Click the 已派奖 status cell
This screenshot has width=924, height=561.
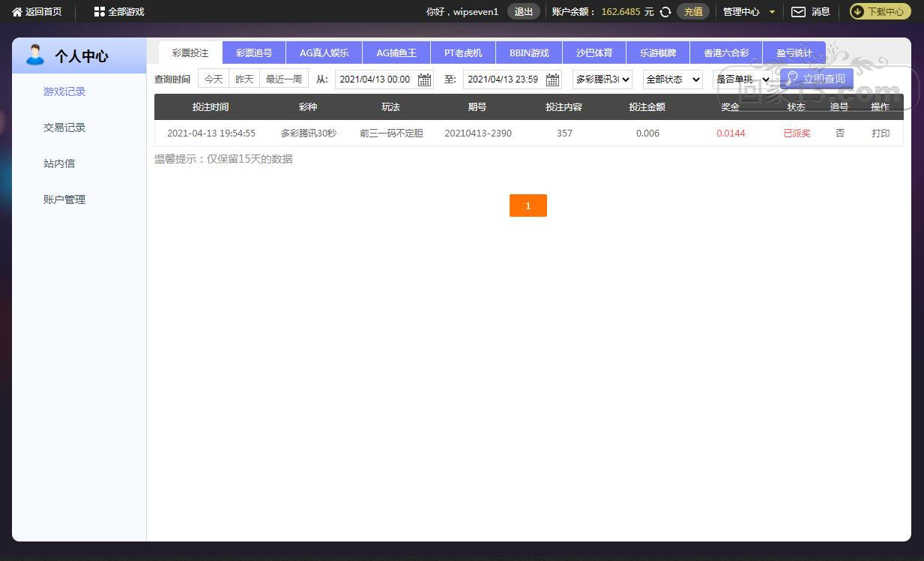[x=797, y=133]
